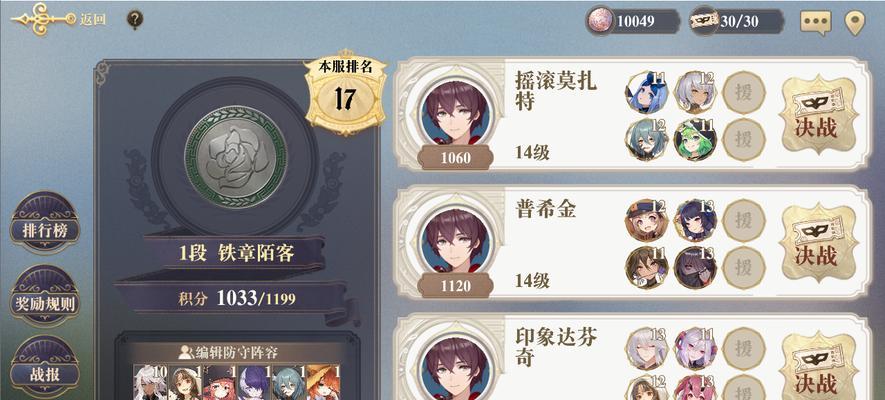This screenshot has width=885, height=400.
Task: Click the 10049 currency coin icon
Action: pyautogui.click(x=600, y=21)
